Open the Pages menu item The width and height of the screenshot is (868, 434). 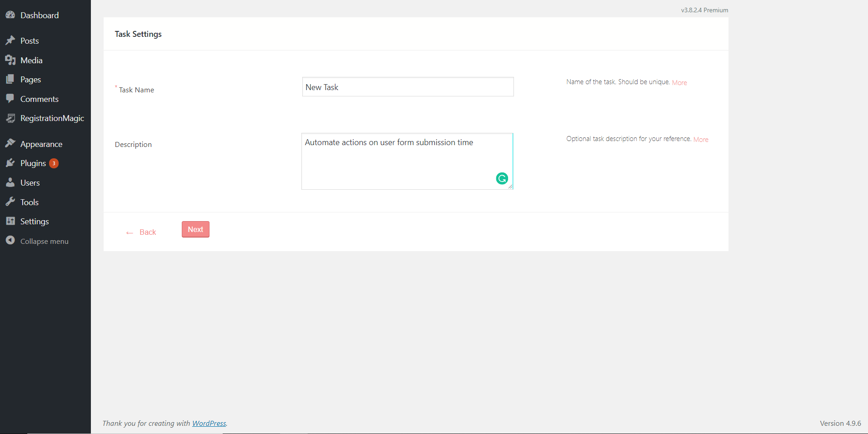click(x=30, y=79)
